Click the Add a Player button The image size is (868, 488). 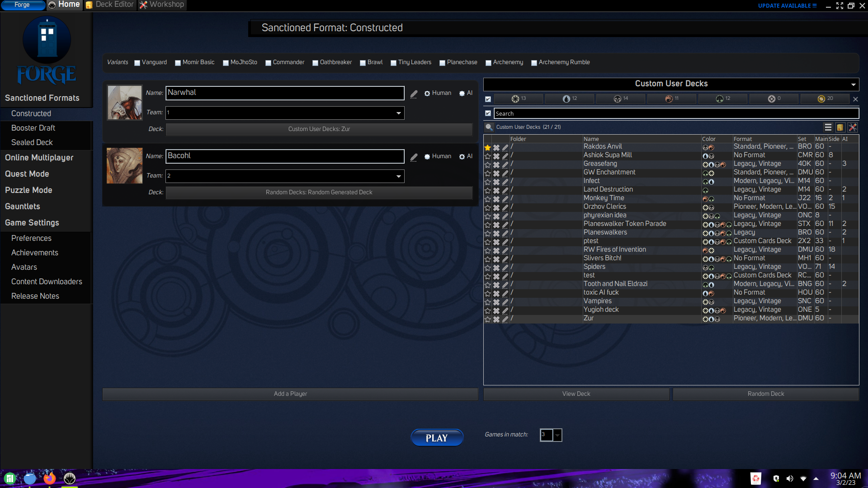[x=290, y=394]
